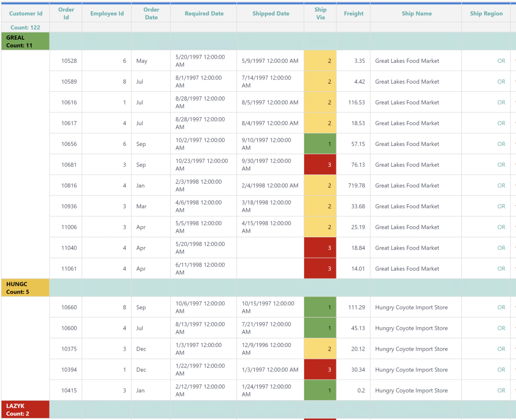Click the Ship Name column header
Screen dimensions: 516x420
416,13
